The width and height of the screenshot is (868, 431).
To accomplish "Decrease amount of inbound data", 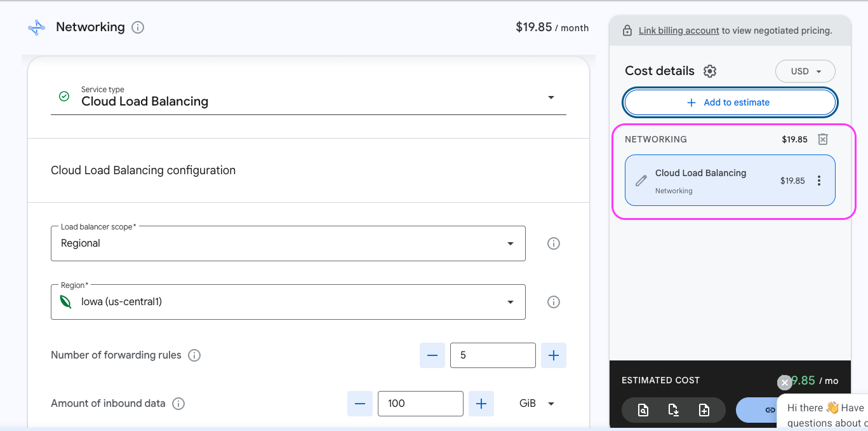I will click(360, 404).
